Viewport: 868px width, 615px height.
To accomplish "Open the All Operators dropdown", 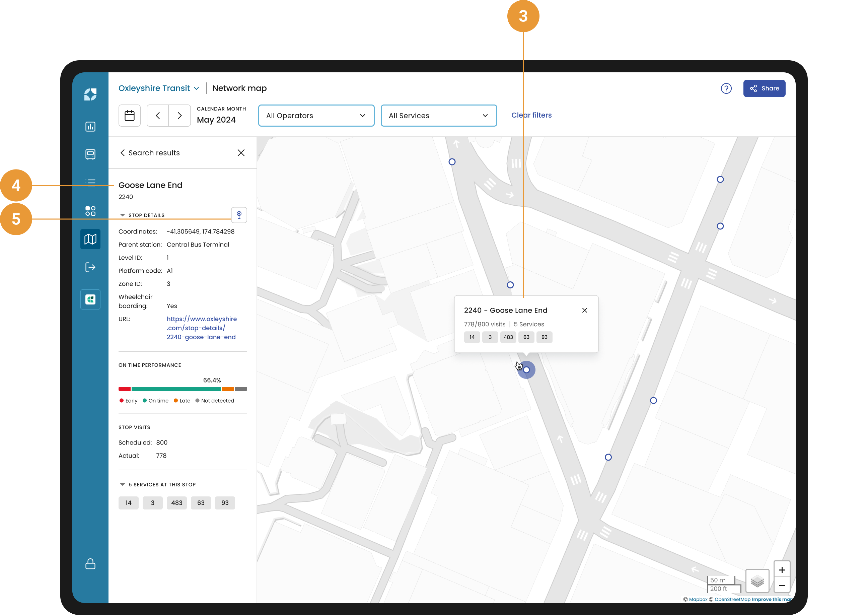I will [x=316, y=116].
